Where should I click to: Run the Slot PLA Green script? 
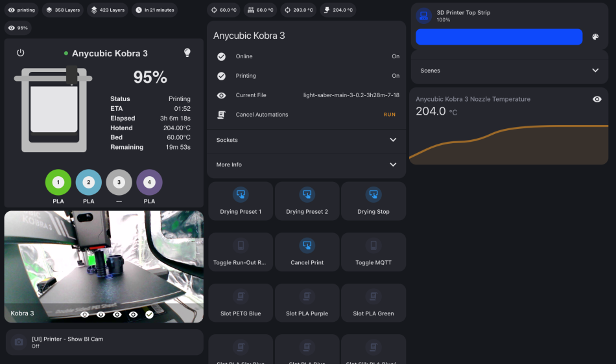pos(373,303)
